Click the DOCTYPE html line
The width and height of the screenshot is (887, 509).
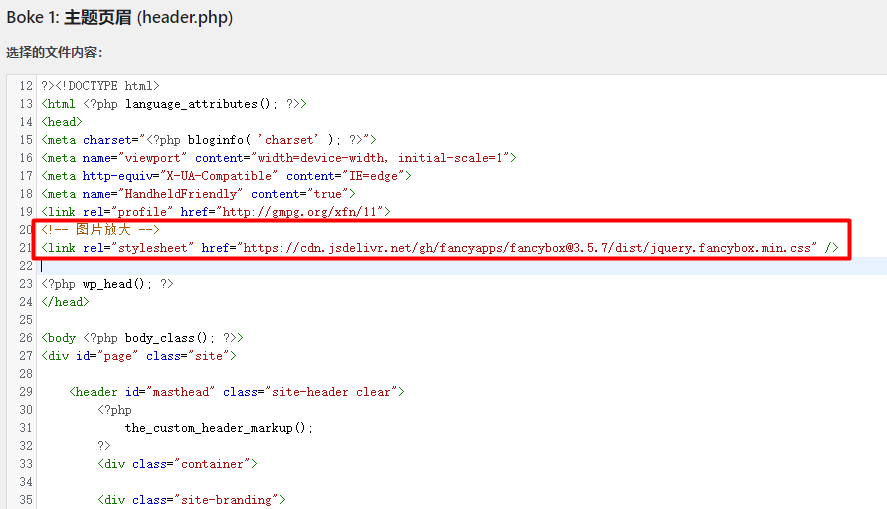[100, 86]
